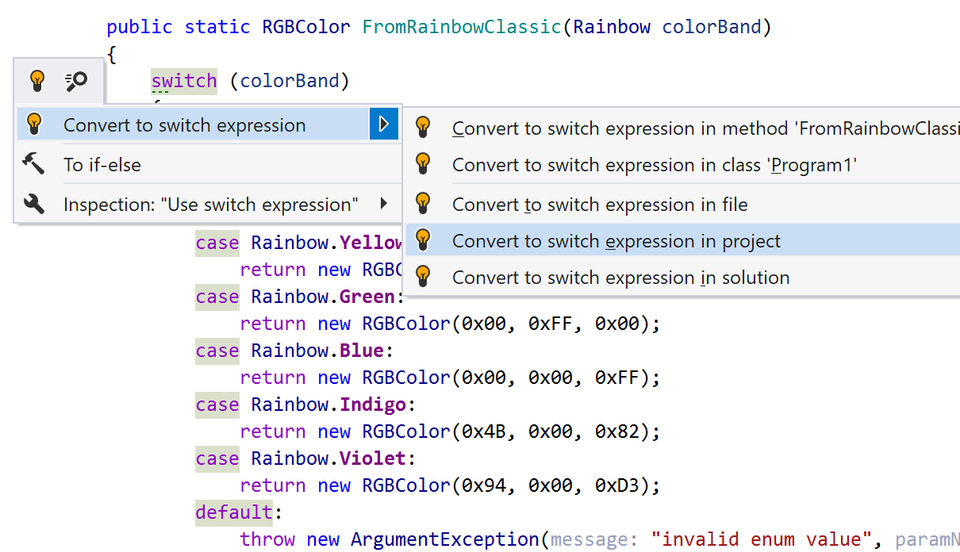Click bulb icon next to 'in file' option
This screenshot has height=552, width=960.
[423, 203]
